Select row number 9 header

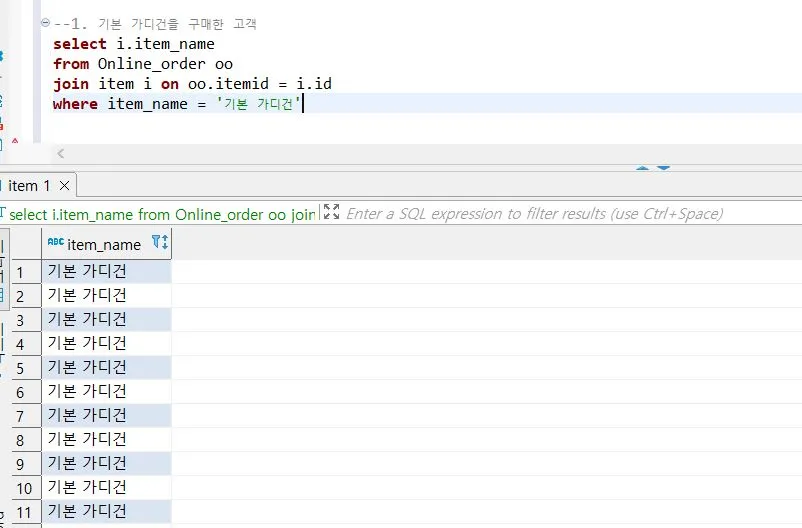26,464
